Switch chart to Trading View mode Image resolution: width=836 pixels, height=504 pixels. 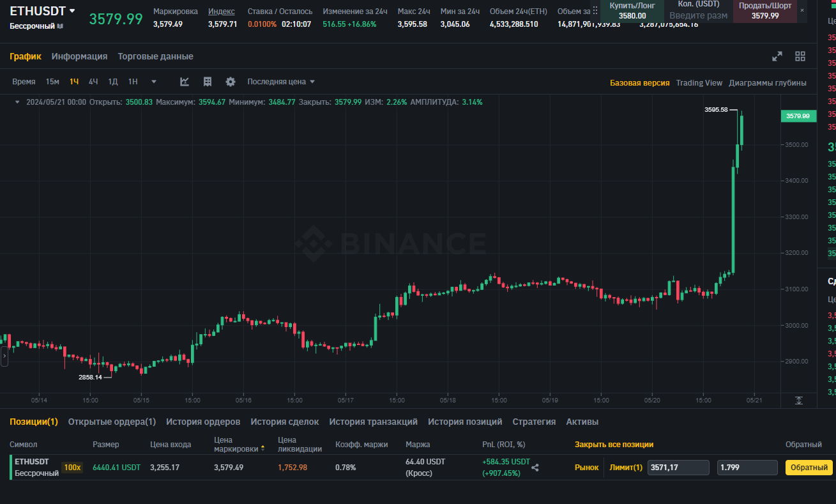[699, 83]
